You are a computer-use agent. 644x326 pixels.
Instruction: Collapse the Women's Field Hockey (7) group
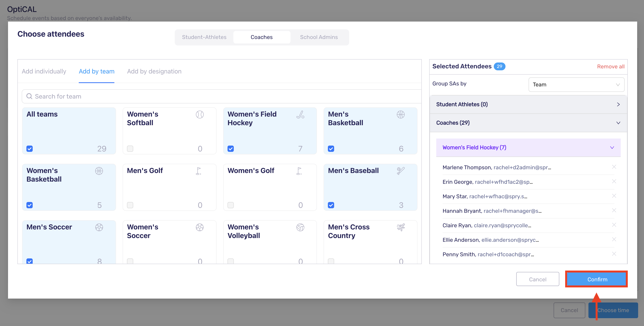tap(528, 148)
